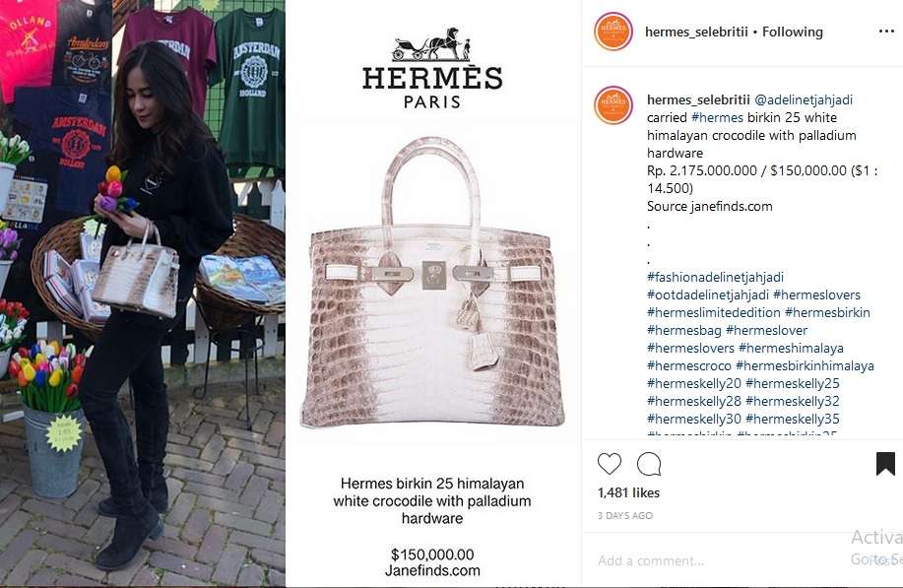Image resolution: width=903 pixels, height=588 pixels.
Task: Open hermes_selebritii profile picture in header
Action: click(x=613, y=32)
